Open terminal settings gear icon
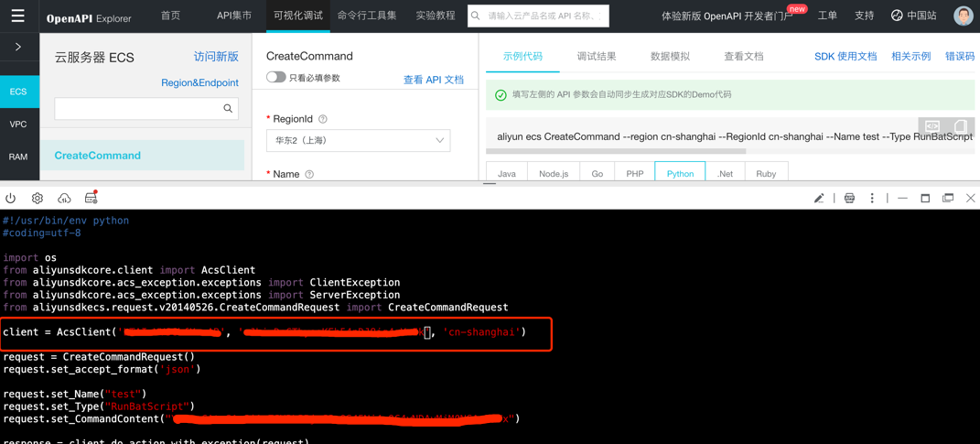The image size is (980, 444). (38, 198)
